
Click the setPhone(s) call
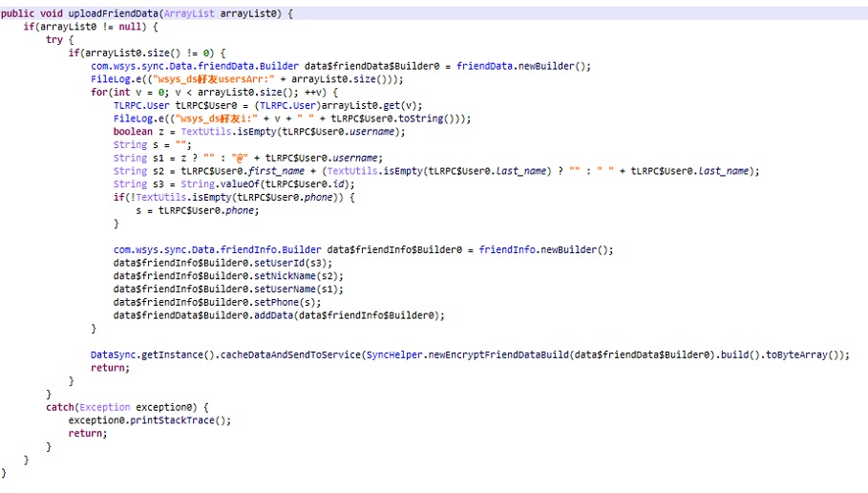coord(285,303)
